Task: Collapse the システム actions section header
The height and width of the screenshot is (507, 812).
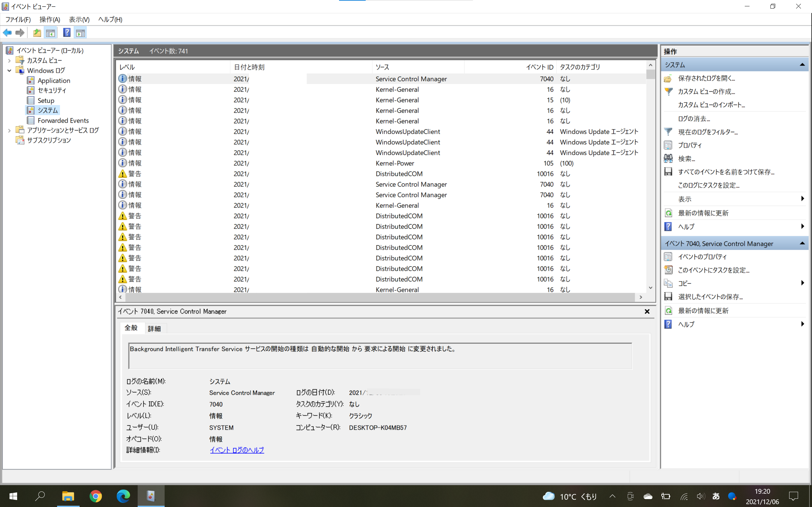Action: tap(802, 65)
